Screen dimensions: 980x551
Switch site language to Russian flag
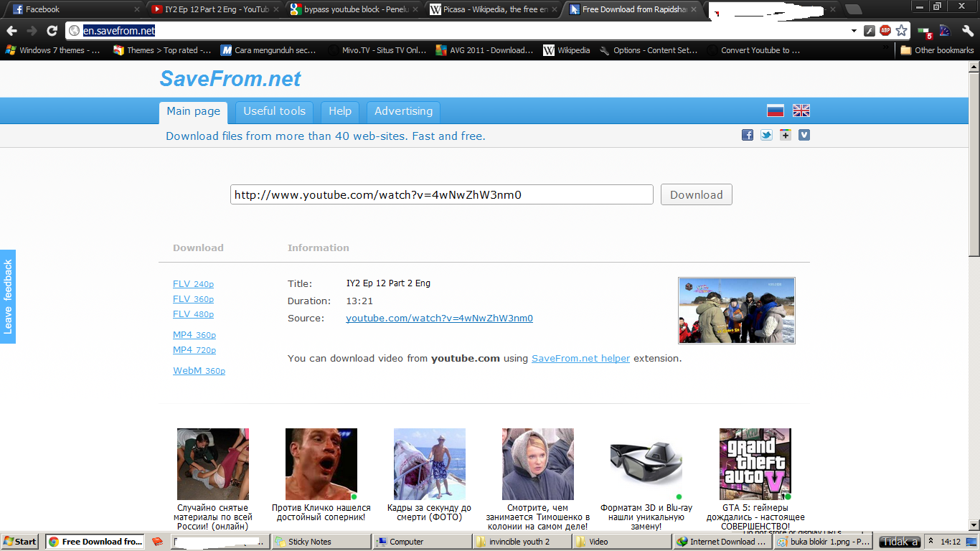coord(776,110)
